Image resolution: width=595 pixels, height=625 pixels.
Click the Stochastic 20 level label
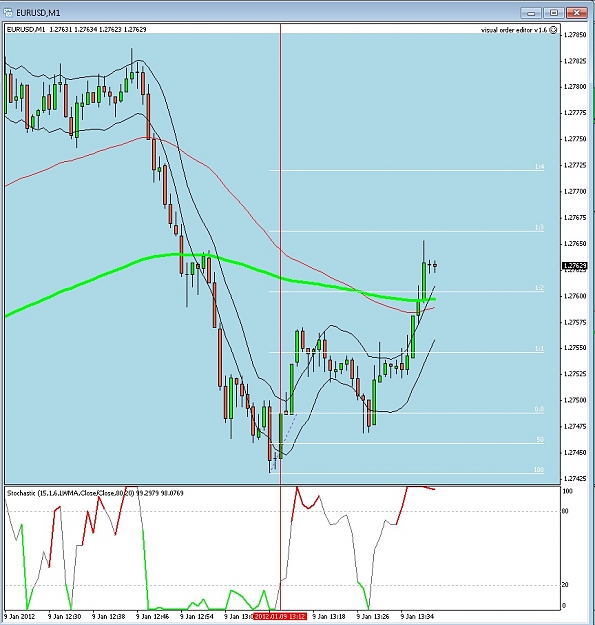565,585
